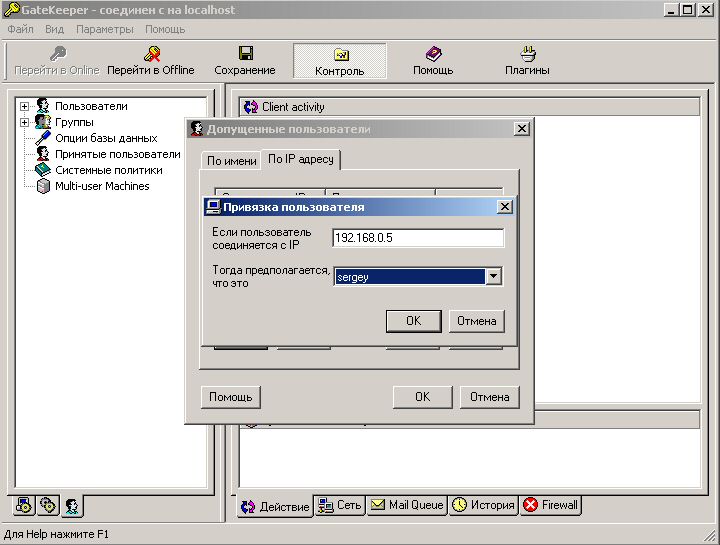Click status bar text Для Help нажмите F1
The height and width of the screenshot is (545, 720).
pos(56,534)
